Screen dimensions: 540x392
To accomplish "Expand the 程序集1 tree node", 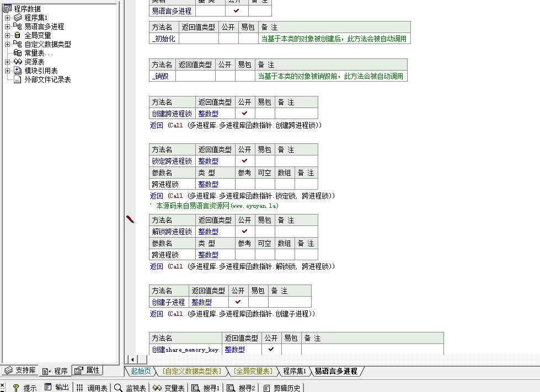I will (x=7, y=18).
